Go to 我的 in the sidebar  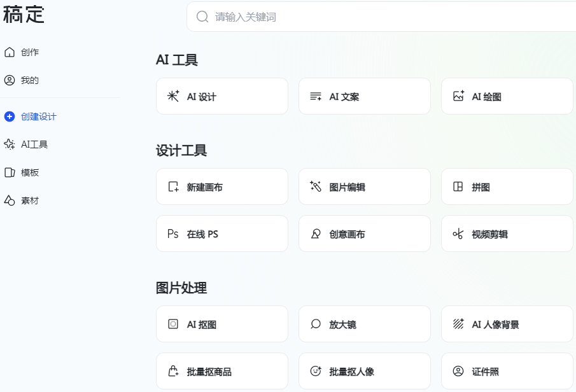[29, 80]
